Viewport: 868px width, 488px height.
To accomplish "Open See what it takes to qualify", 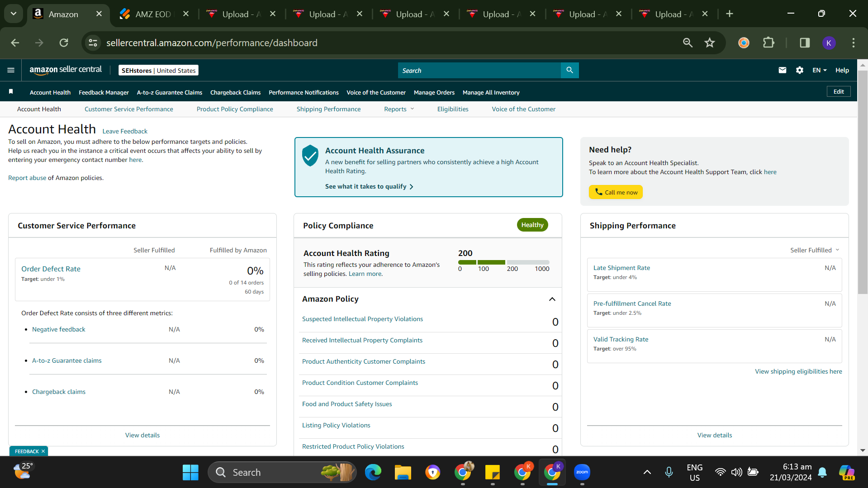I will point(369,186).
